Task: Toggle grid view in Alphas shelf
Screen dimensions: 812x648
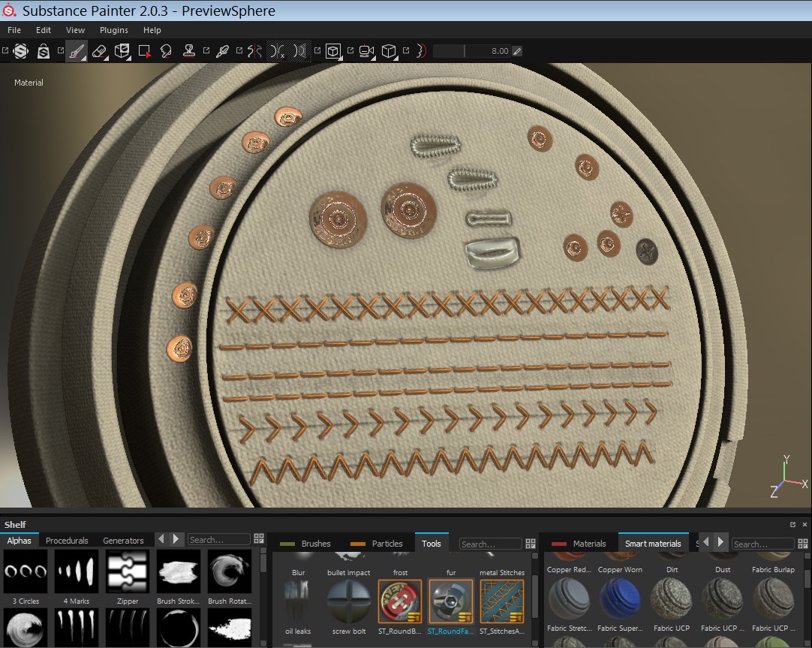Action: [x=259, y=539]
